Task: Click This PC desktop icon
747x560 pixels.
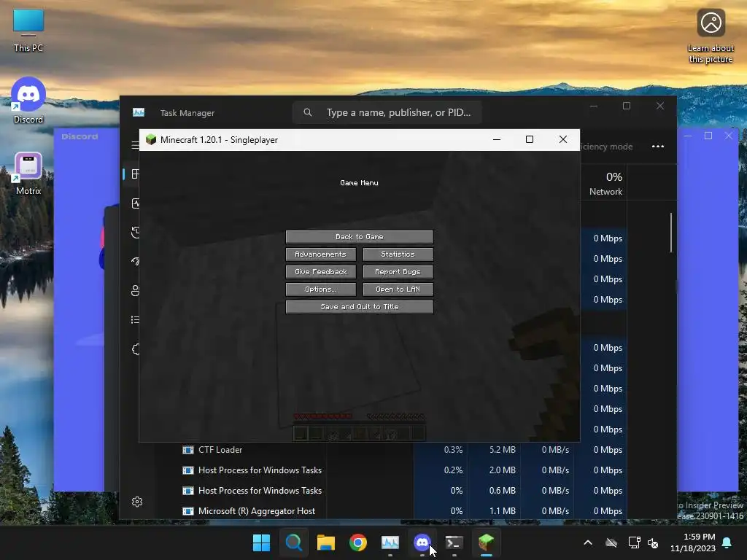Action: click(28, 31)
